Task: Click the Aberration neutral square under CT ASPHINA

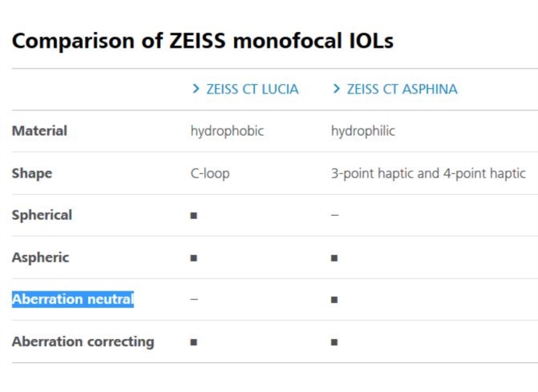Action: tap(334, 300)
